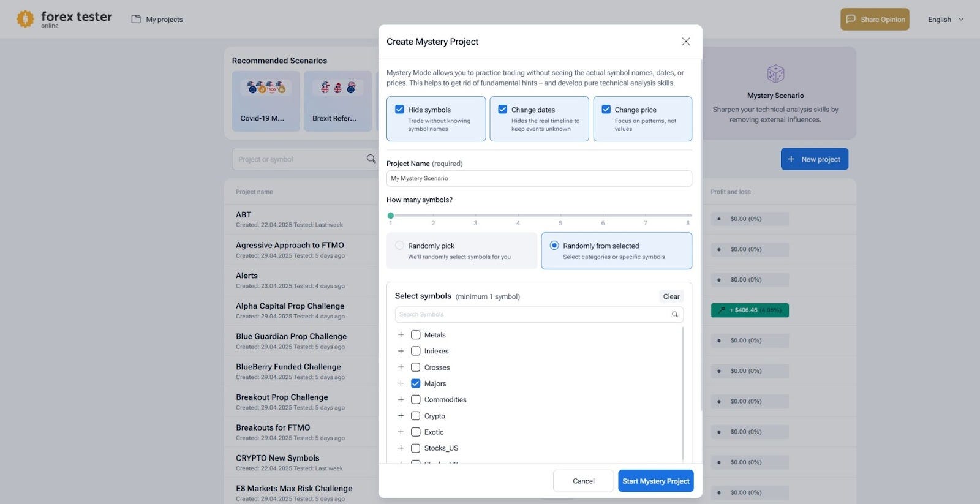This screenshot has height=504, width=980.
Task: Check the Indexes category checkbox
Action: (415, 351)
